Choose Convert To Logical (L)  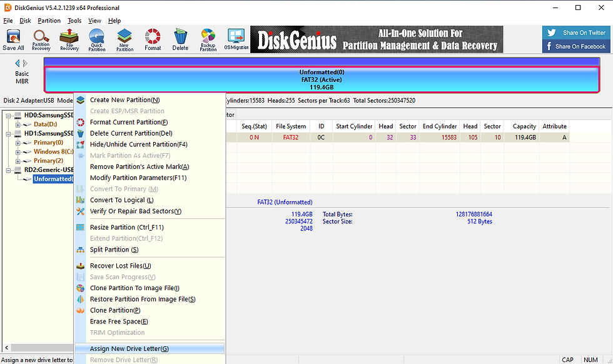pyautogui.click(x=149, y=200)
